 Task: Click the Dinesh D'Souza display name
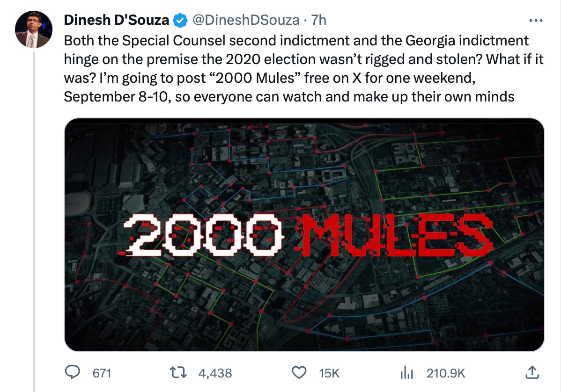pyautogui.click(x=117, y=20)
